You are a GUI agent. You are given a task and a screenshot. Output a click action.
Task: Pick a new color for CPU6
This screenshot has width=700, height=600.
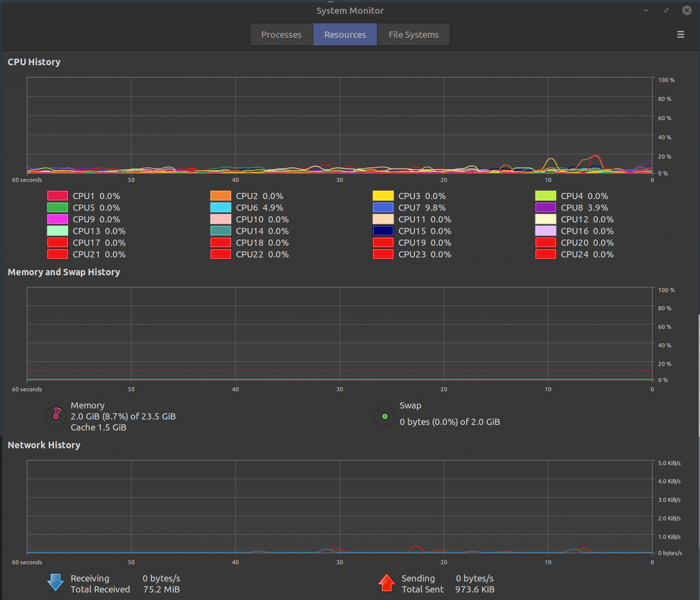(x=220, y=207)
